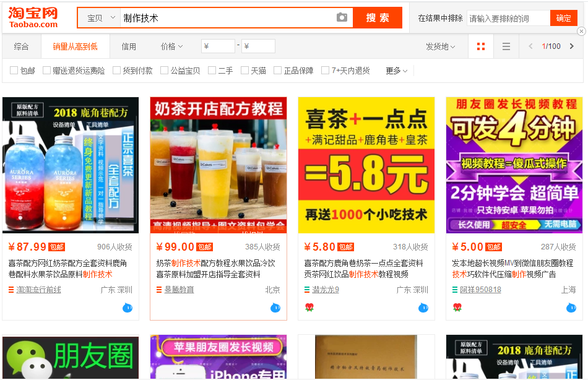Open image search via camera icon
Screen dimensions: 588x380
[342, 17]
